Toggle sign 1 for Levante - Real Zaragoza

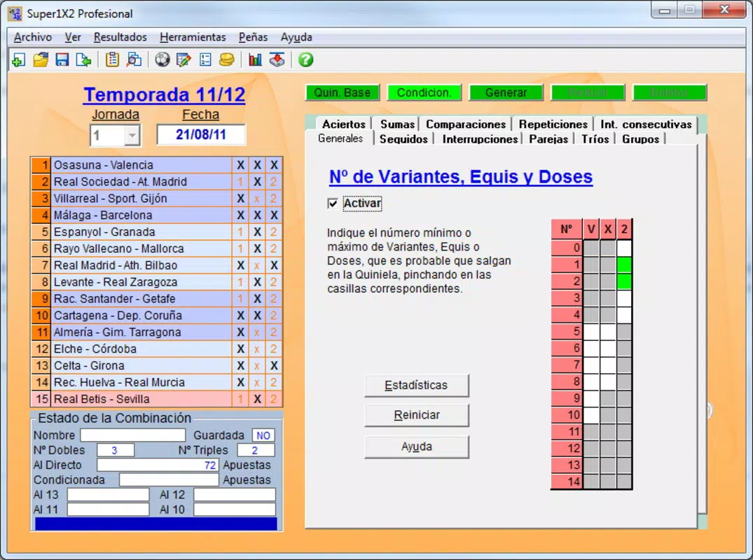(x=240, y=282)
